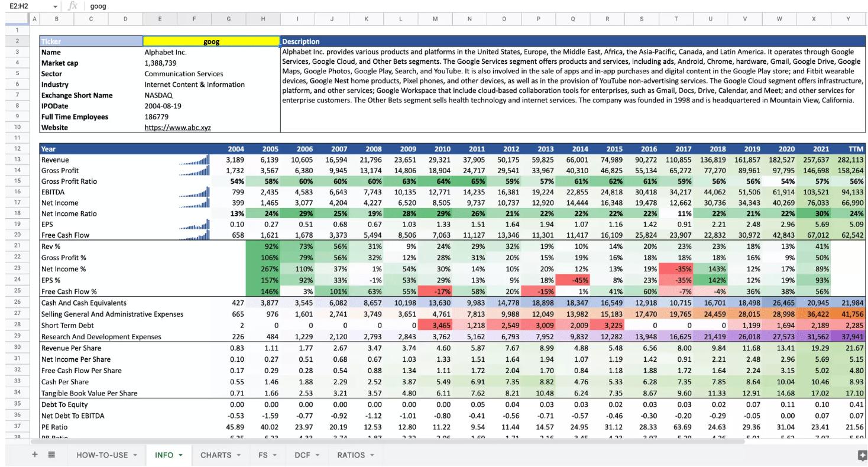Click the Revenue sparkline chart cell

pyautogui.click(x=194, y=160)
